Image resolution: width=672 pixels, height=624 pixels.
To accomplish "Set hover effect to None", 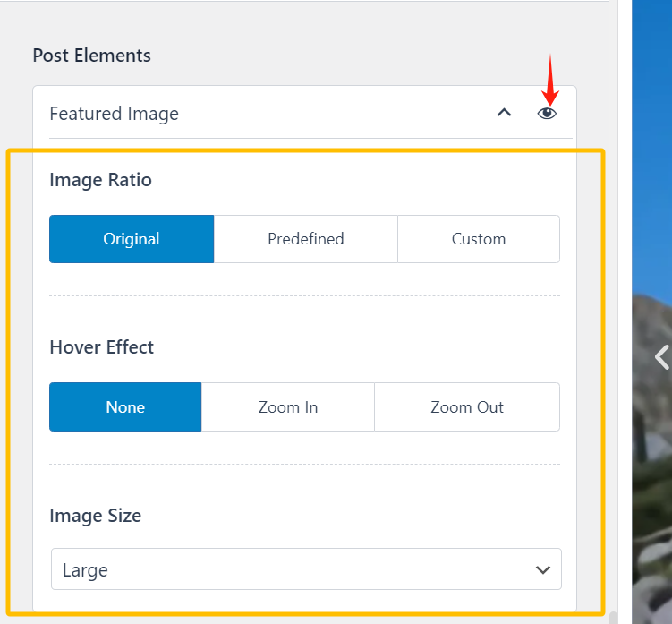I will 125,407.
